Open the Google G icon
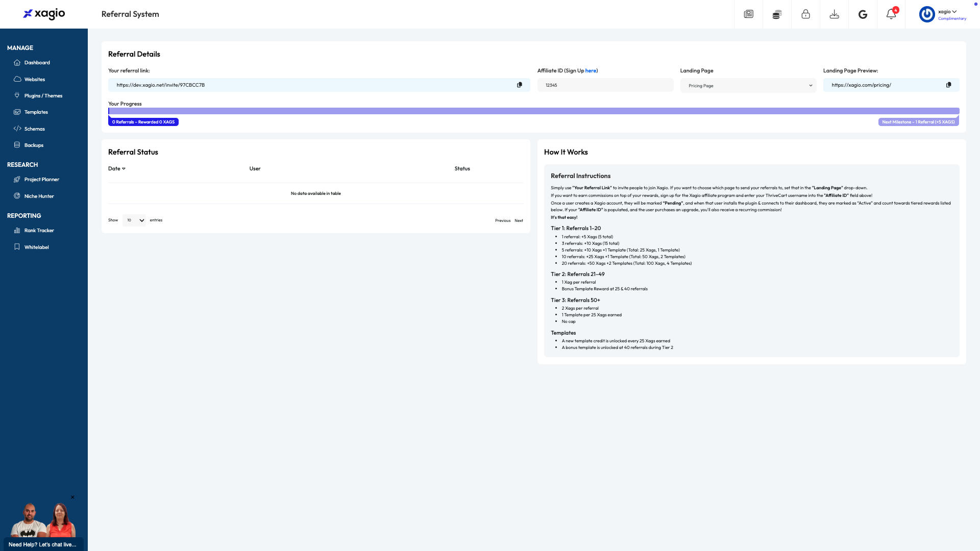Viewport: 980px width, 551px height. [863, 14]
